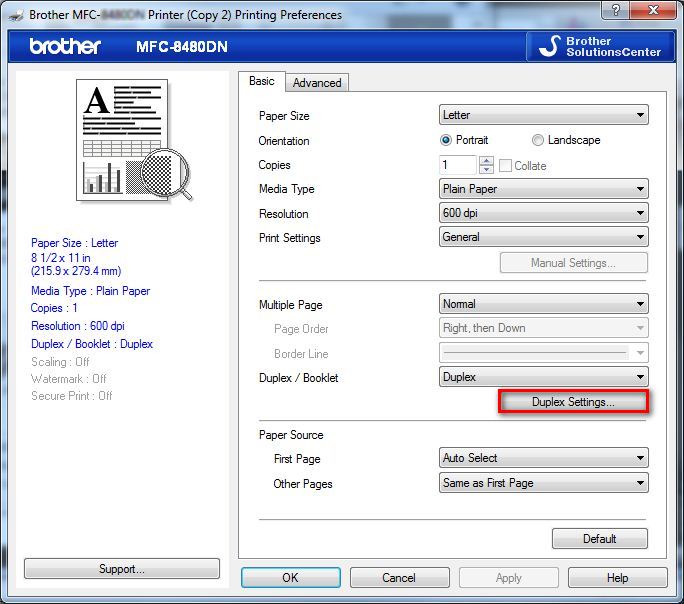This screenshot has width=684, height=604.
Task: Switch to the Advanced tab
Action: pyautogui.click(x=317, y=83)
